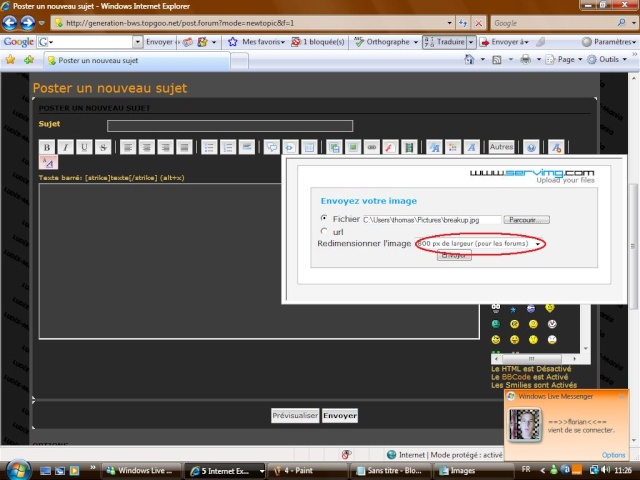Open the help icon in editor toolbar
640x480 pixels.
click(531, 147)
